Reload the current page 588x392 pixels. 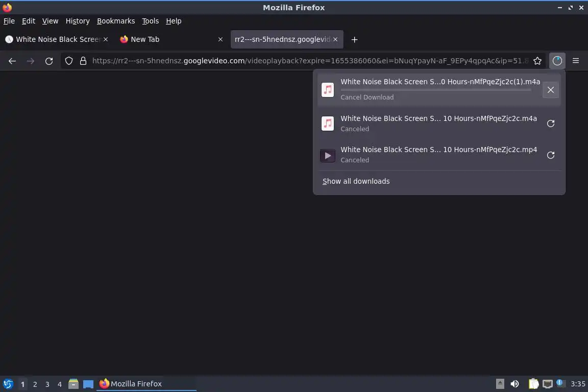(x=49, y=61)
